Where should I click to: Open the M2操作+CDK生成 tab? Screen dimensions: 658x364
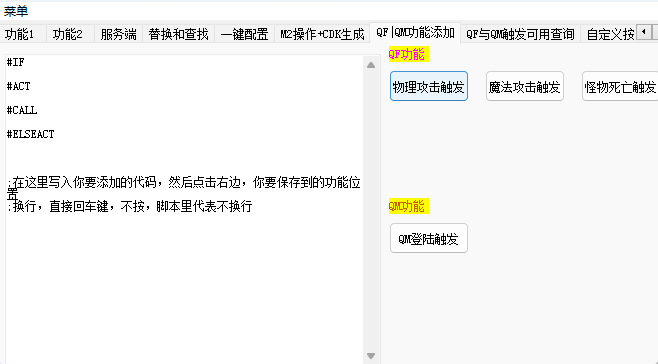click(x=322, y=34)
